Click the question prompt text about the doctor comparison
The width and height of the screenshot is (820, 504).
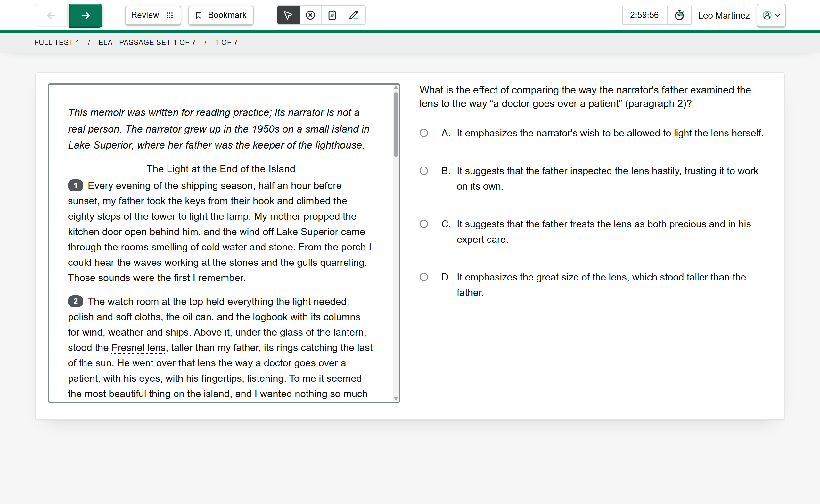(x=585, y=97)
